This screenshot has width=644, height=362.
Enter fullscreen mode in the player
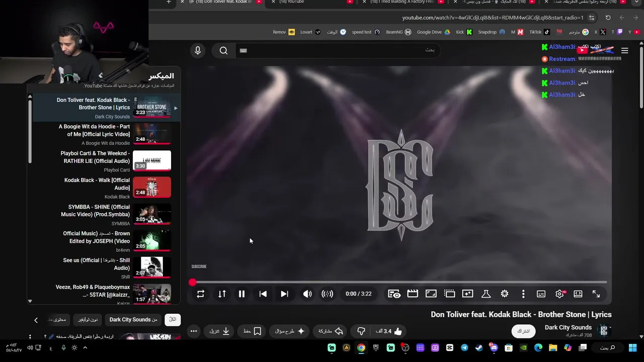click(596, 294)
